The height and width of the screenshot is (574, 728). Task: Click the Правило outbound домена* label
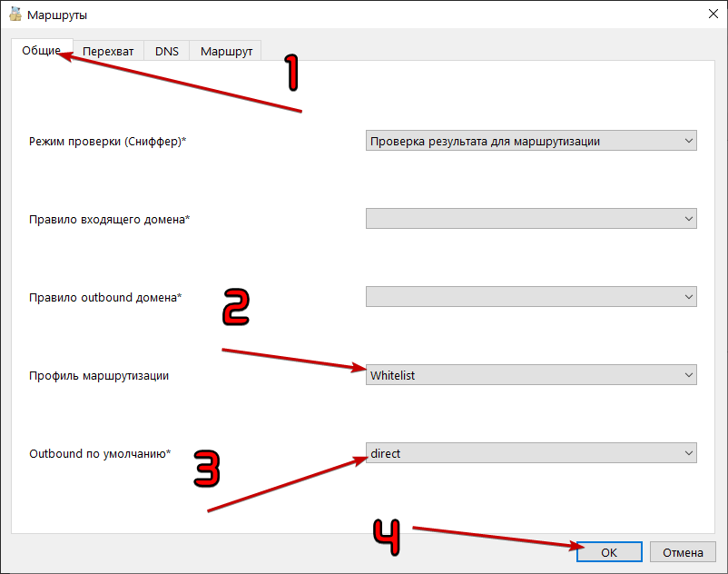click(x=105, y=297)
